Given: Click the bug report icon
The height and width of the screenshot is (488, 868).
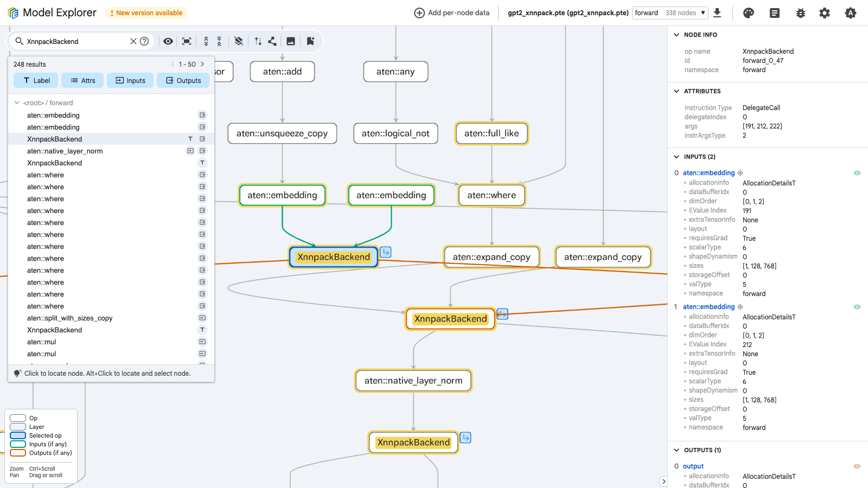Looking at the screenshot, I should pyautogui.click(x=801, y=13).
